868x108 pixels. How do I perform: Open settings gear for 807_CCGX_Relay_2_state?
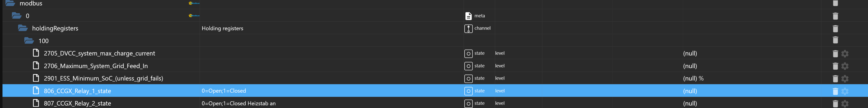pyautogui.click(x=844, y=103)
